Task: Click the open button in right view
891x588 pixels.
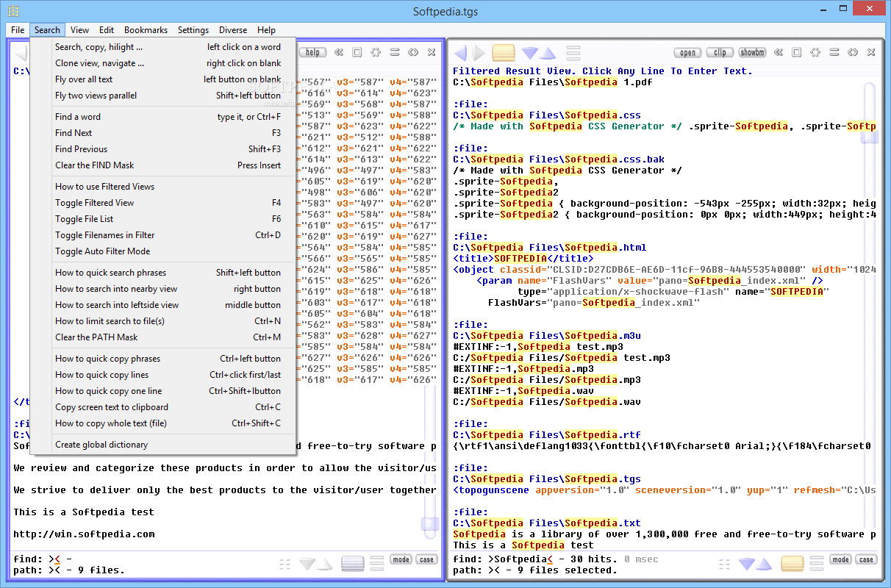Action: click(688, 53)
